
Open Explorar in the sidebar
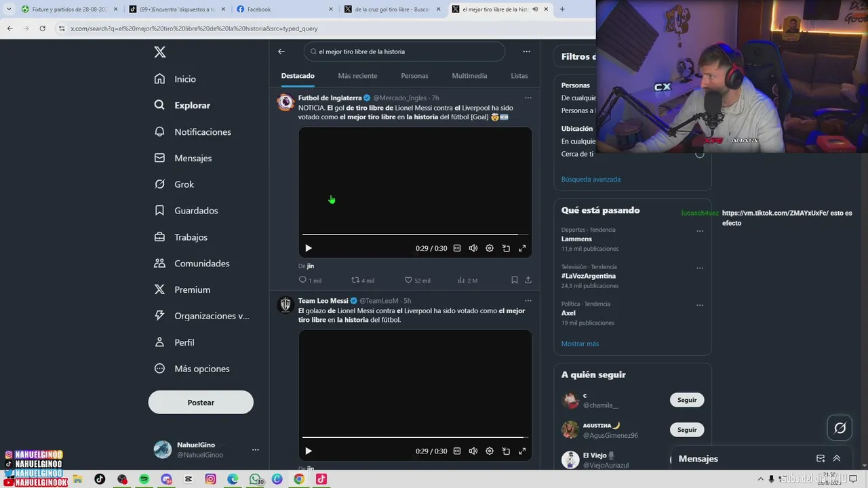click(182, 105)
